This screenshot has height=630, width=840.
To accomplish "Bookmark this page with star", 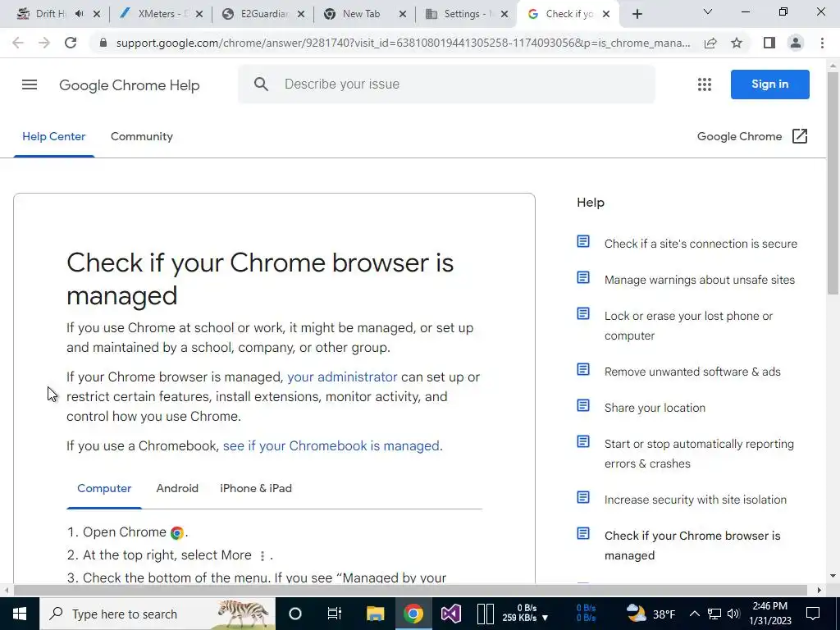I will [737, 43].
